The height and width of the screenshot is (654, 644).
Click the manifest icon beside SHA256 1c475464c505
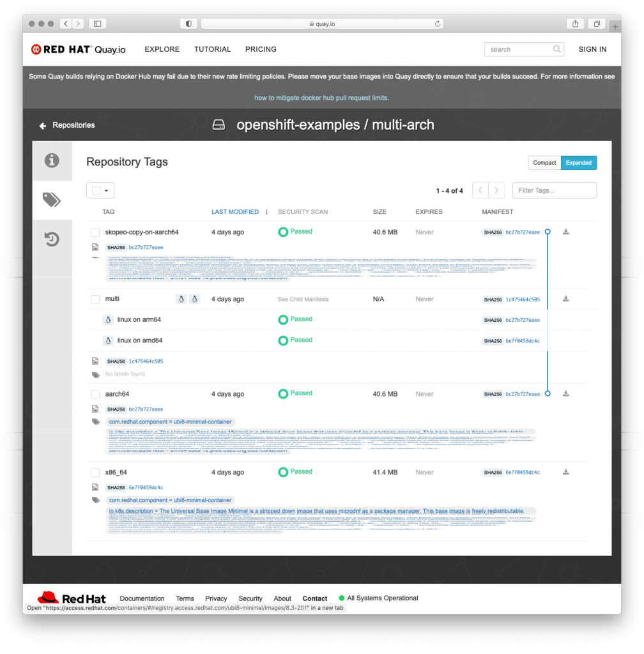(x=95, y=361)
